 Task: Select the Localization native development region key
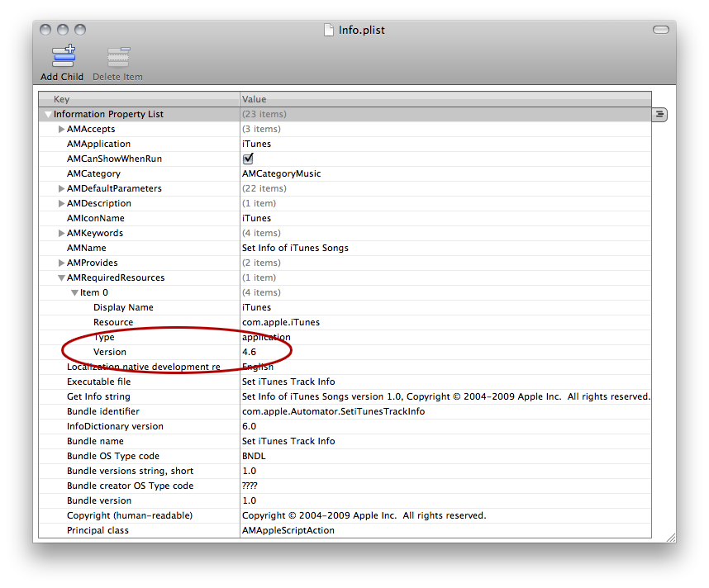tap(143, 367)
